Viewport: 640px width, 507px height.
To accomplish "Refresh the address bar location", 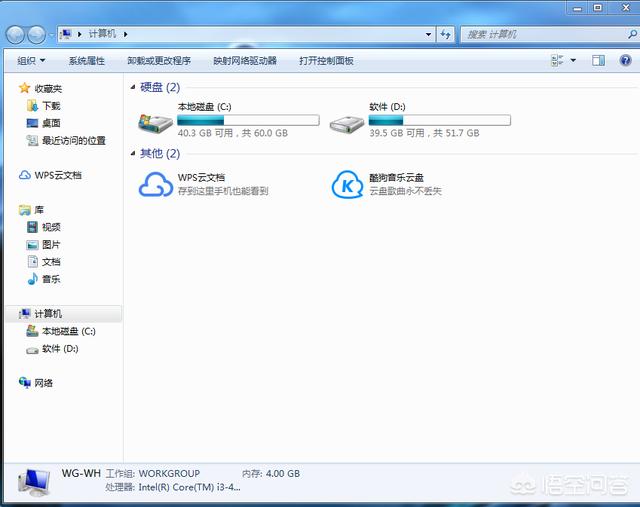I will coord(445,34).
